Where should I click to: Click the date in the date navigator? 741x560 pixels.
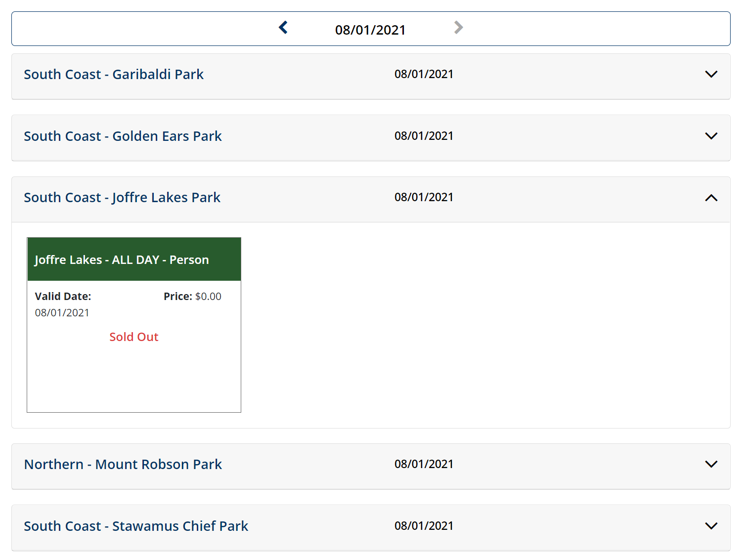[370, 30]
